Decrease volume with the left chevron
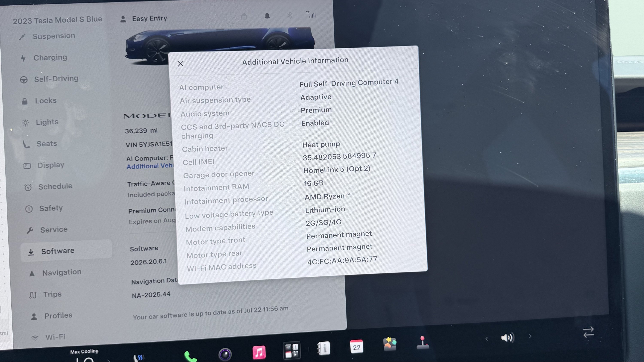 click(x=486, y=339)
